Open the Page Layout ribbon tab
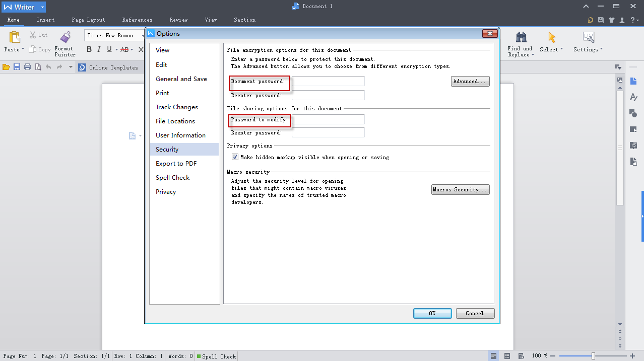 pos(88,20)
